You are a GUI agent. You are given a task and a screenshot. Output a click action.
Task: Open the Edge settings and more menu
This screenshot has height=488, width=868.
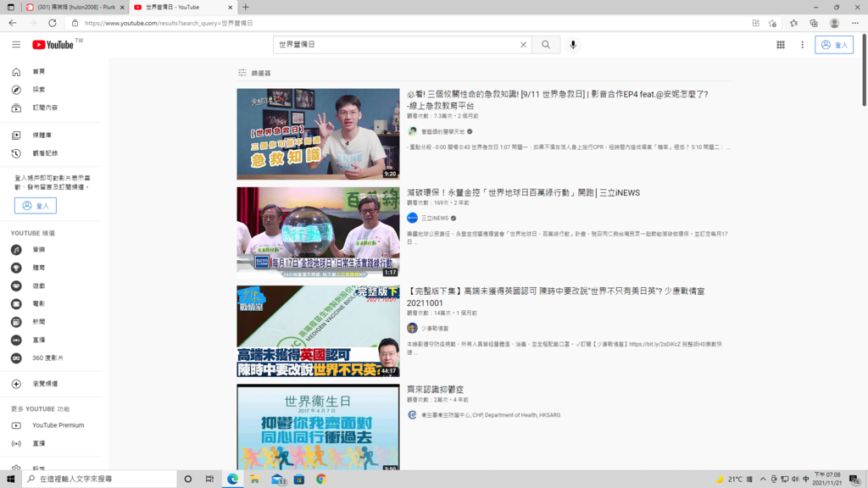click(x=855, y=23)
